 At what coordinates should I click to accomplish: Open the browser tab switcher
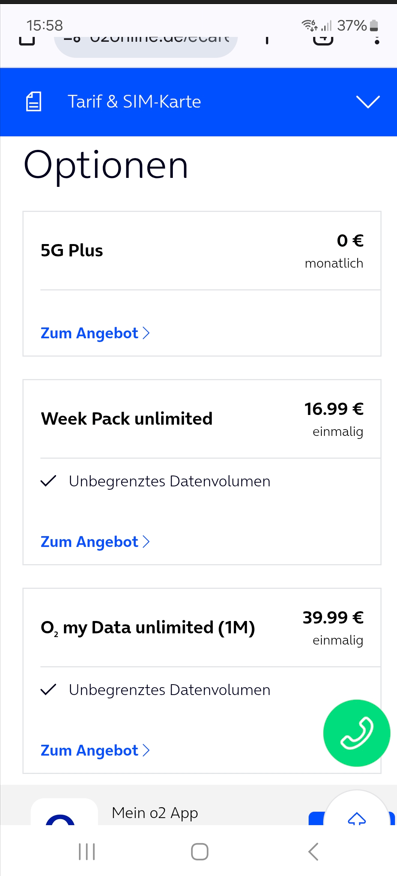pyautogui.click(x=323, y=40)
